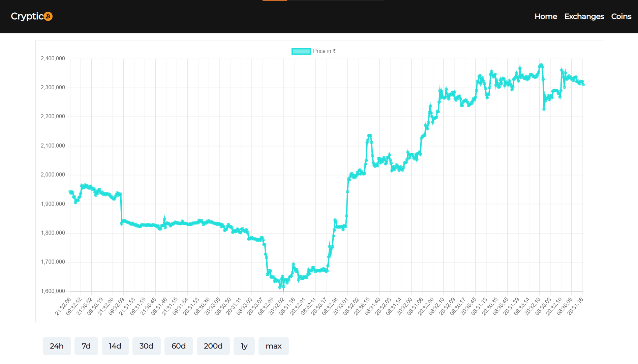Select the 24h time range
This screenshot has width=638, height=364.
[57, 346]
